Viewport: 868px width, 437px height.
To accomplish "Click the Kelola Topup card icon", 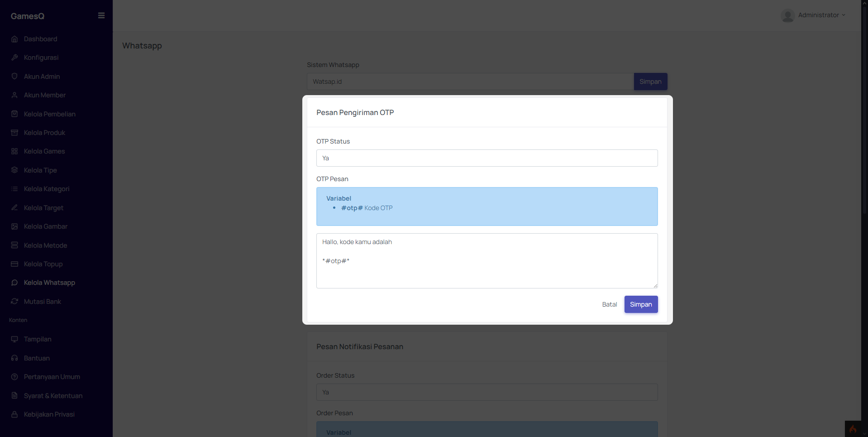I will pyautogui.click(x=14, y=264).
